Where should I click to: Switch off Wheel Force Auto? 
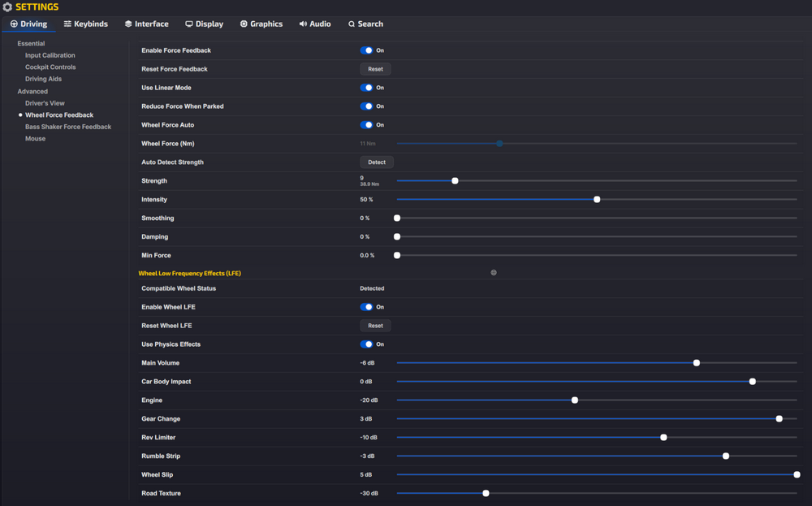pyautogui.click(x=366, y=125)
